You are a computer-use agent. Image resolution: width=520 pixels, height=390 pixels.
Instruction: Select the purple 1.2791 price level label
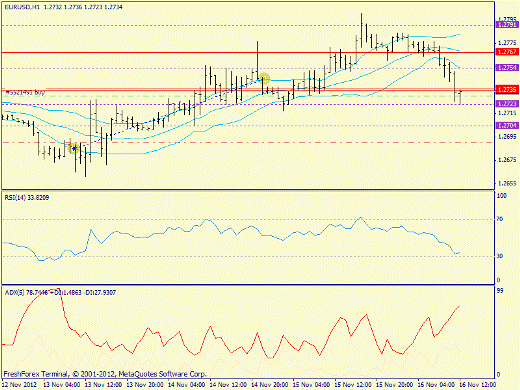click(507, 25)
